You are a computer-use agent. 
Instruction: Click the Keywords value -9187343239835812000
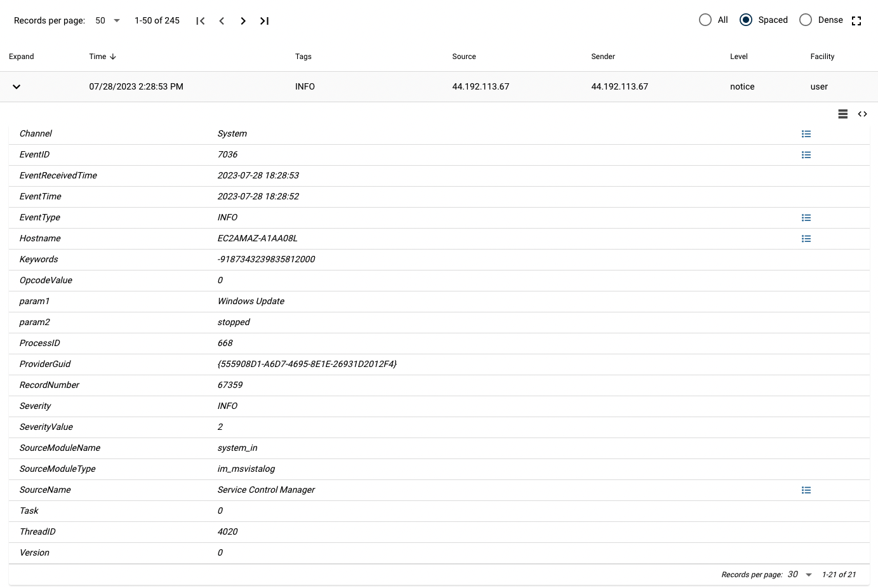pos(266,259)
